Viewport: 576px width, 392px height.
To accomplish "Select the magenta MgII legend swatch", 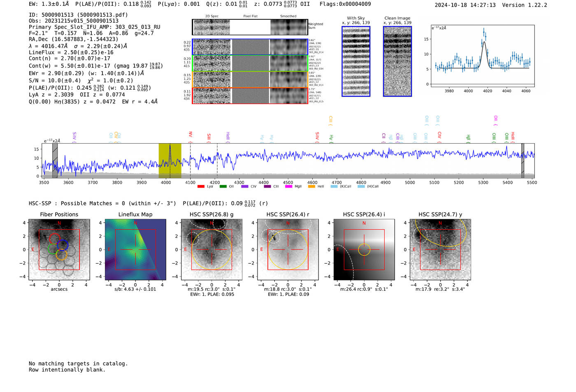I will 289,186.
